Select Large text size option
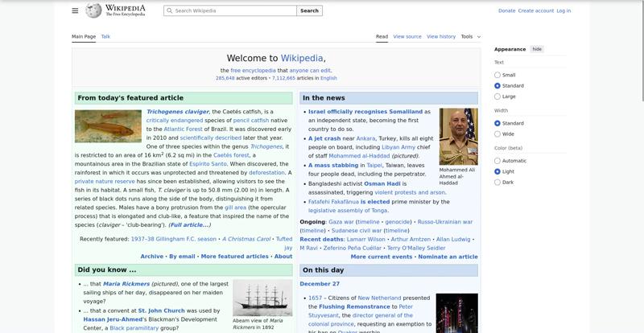The image size is (644, 333). 497,97
